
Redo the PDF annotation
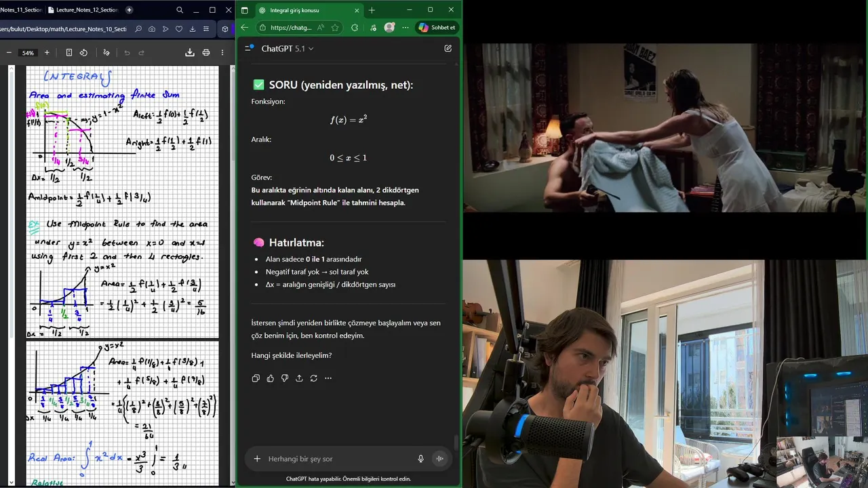(142, 52)
